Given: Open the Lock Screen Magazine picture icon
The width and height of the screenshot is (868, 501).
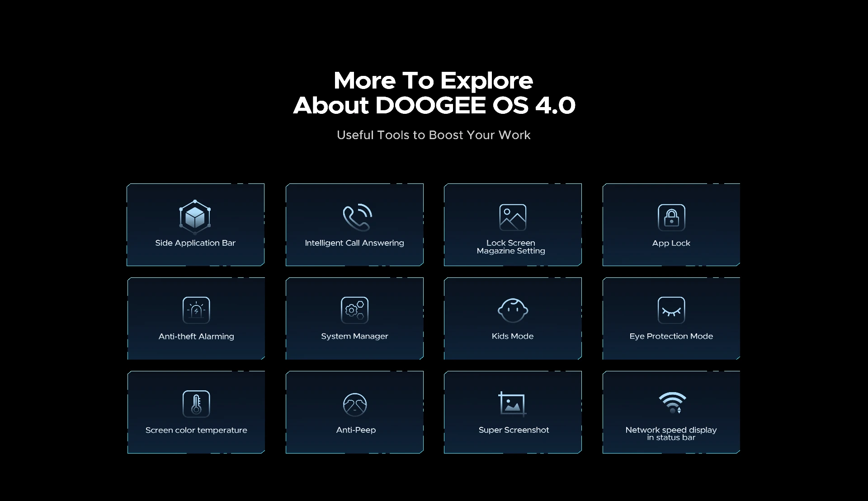Looking at the screenshot, I should click(513, 217).
